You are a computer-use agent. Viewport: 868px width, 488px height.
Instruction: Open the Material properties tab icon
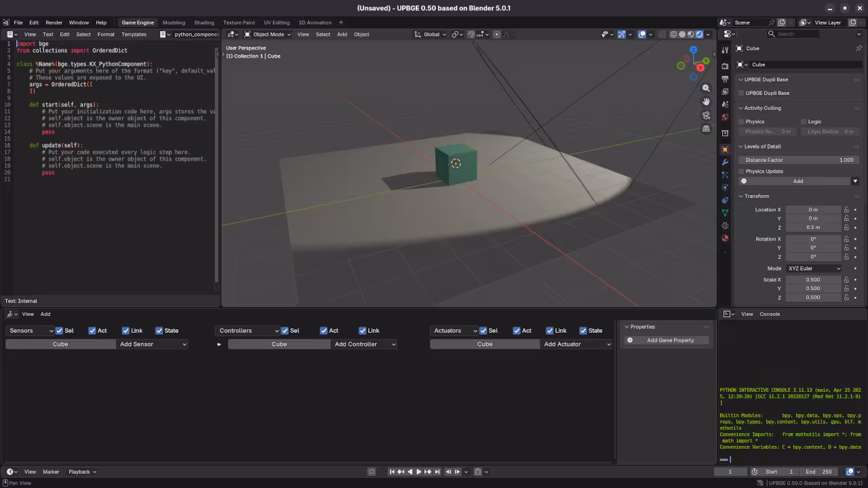(x=725, y=238)
